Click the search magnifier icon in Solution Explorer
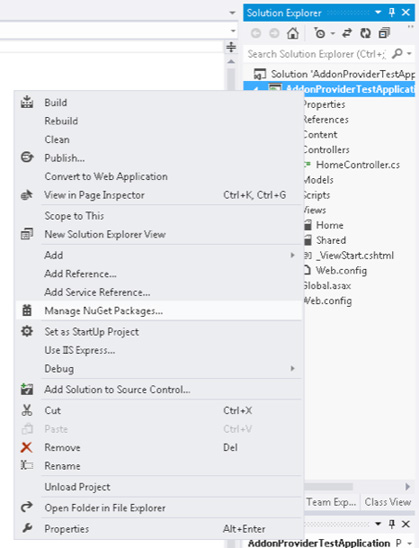Screen dimensions: 419x548 pos(397,54)
